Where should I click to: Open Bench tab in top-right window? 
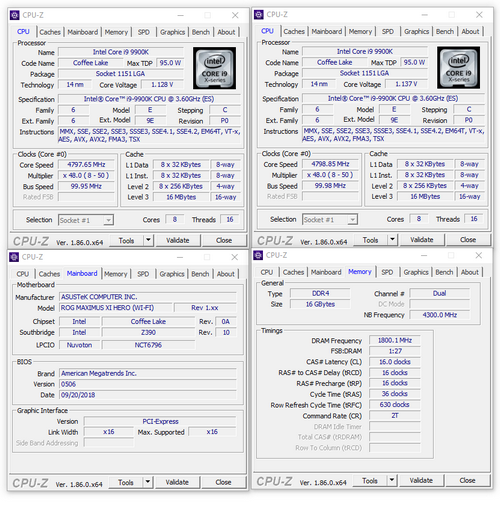pyautogui.click(x=445, y=31)
